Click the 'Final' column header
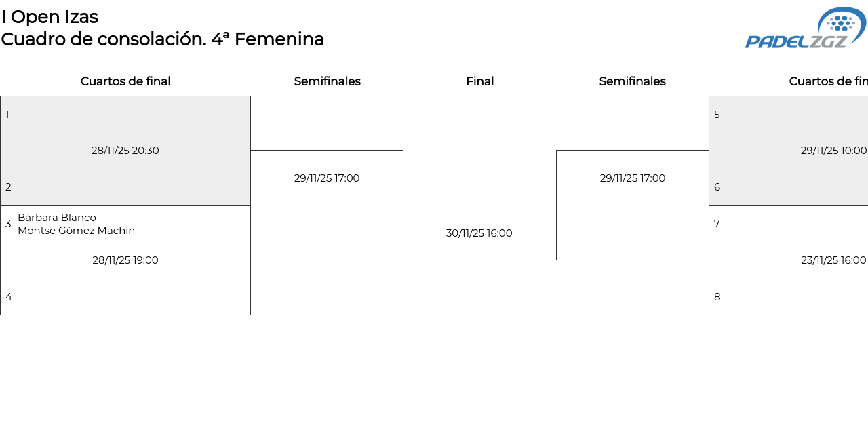 click(x=479, y=81)
